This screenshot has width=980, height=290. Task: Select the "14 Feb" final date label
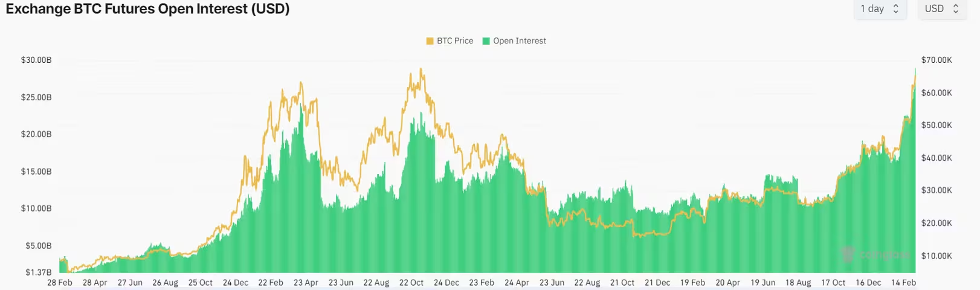[903, 283]
